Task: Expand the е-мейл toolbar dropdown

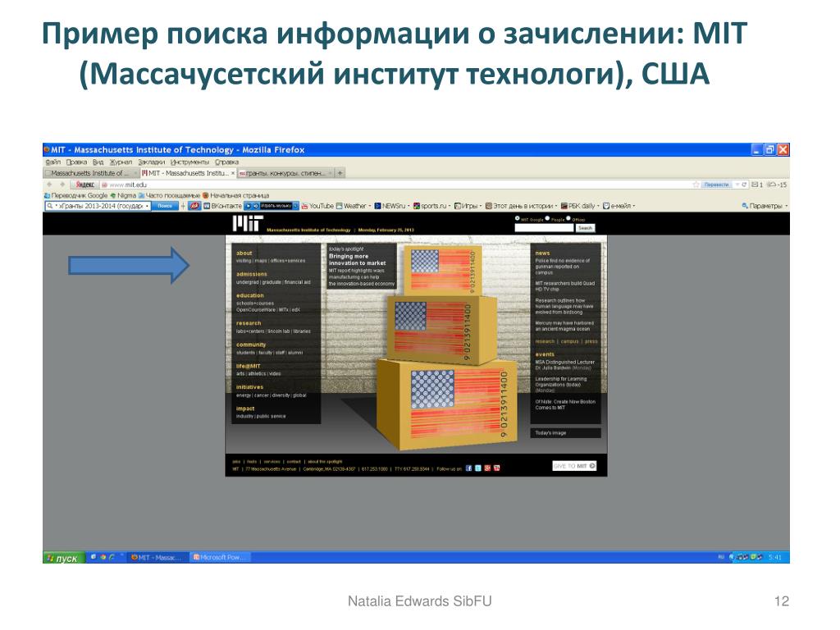Action: 634,206
